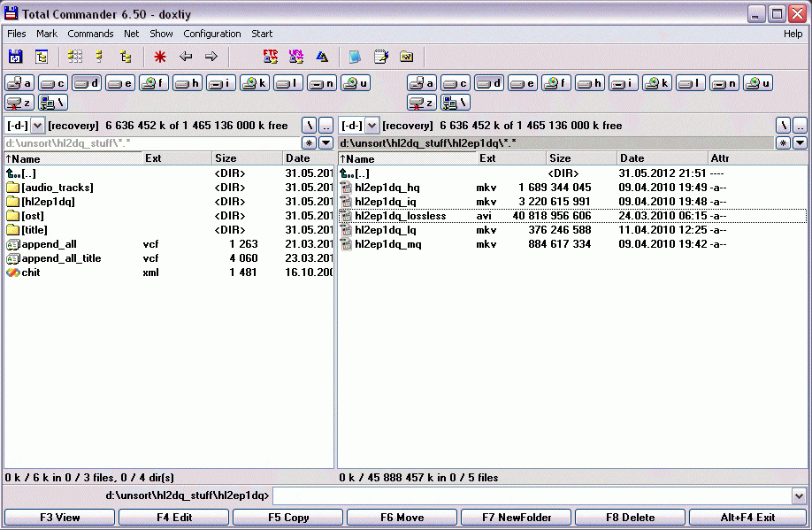Select the append_all vcf file
This screenshot has height=530, width=812.
[x=168, y=244]
